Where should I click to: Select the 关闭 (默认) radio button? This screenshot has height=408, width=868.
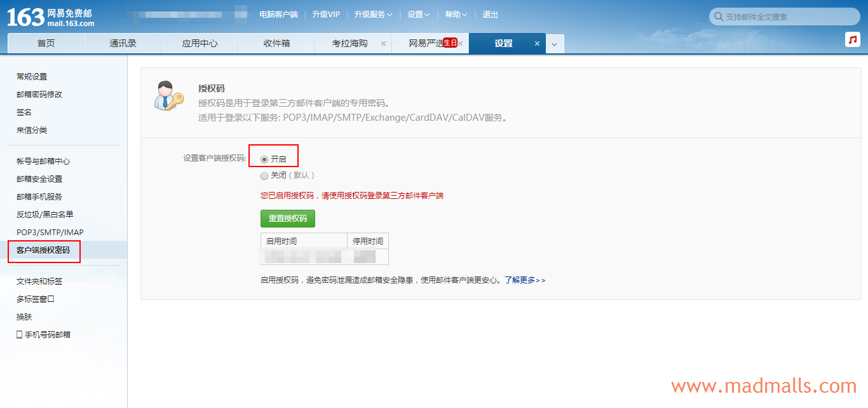[x=264, y=176]
